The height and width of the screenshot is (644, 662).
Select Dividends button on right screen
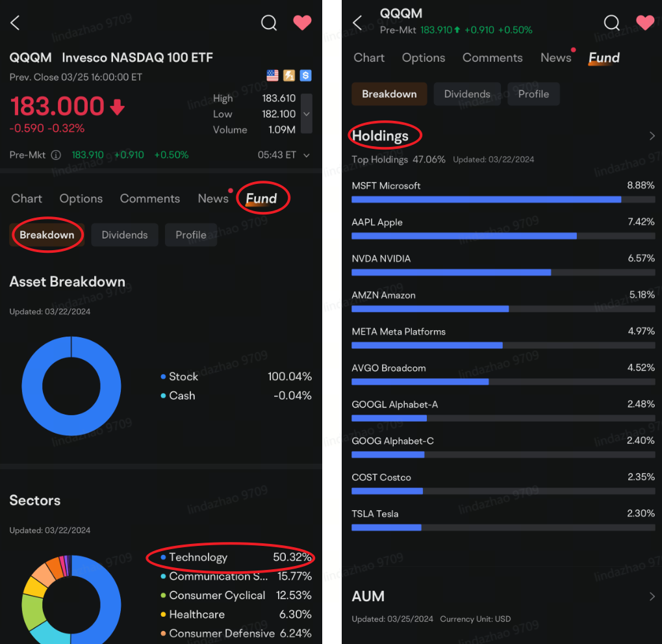click(467, 94)
